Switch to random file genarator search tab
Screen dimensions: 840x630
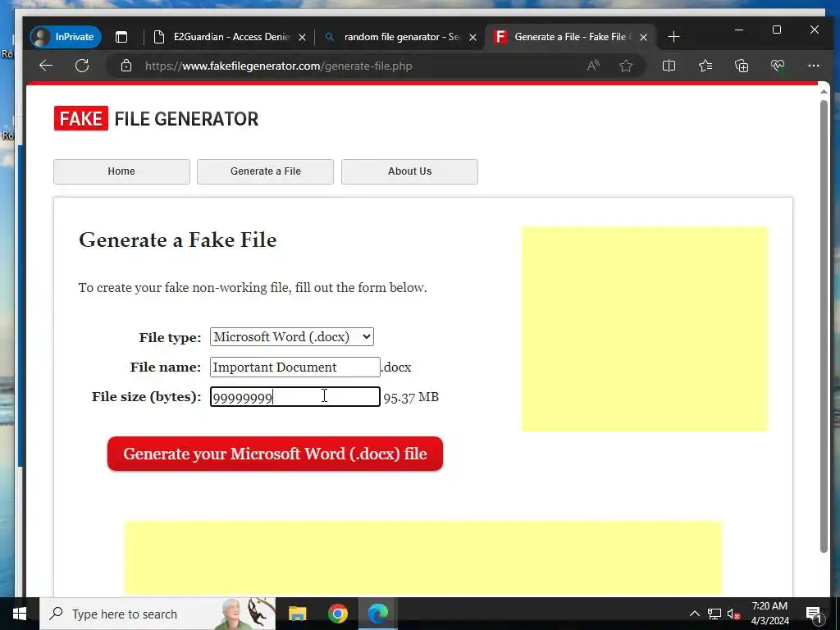(400, 37)
